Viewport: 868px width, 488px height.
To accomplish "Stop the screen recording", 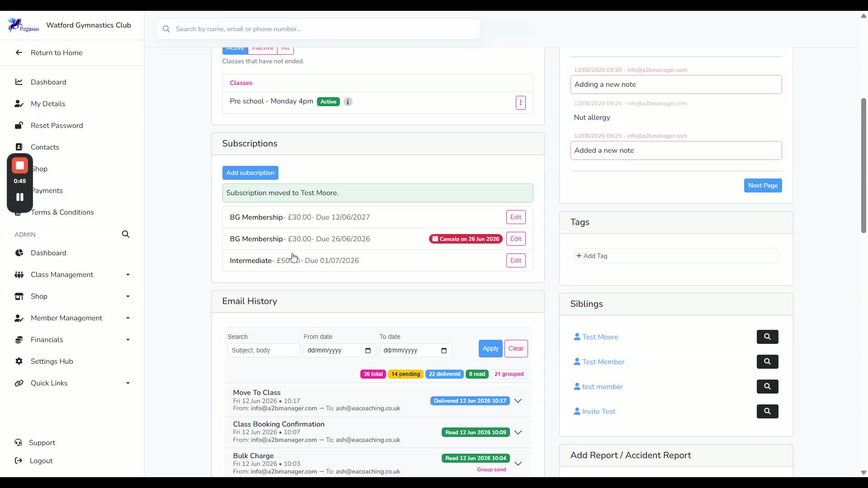I will 20,166.
